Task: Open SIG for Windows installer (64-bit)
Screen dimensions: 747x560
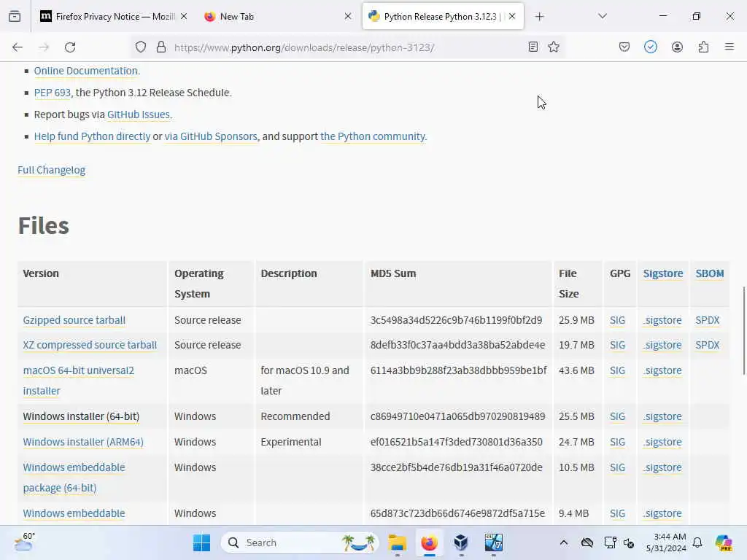Action: coord(617,416)
